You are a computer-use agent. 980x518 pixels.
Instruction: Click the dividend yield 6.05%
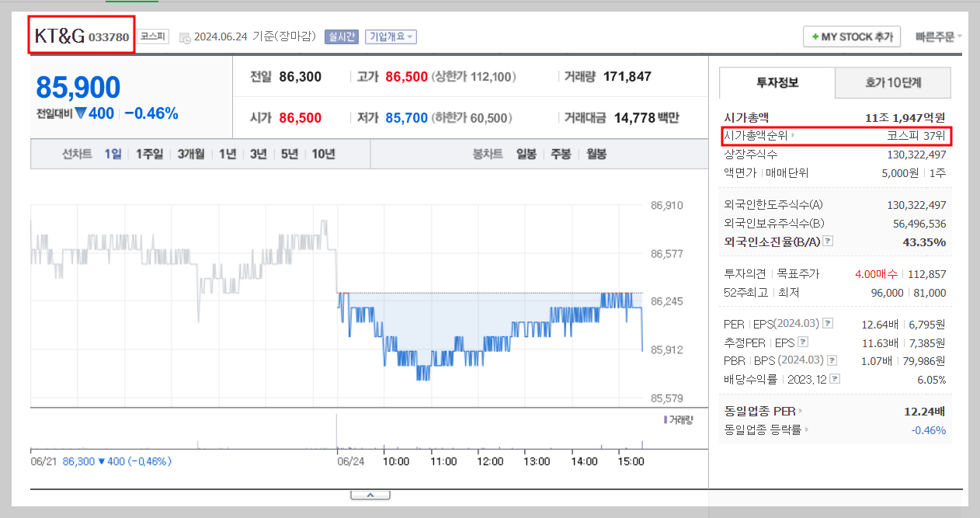point(931,380)
